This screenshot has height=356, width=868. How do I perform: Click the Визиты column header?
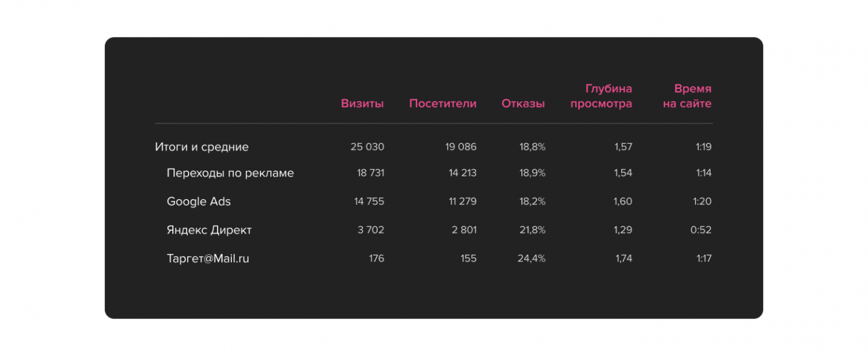coord(362,104)
